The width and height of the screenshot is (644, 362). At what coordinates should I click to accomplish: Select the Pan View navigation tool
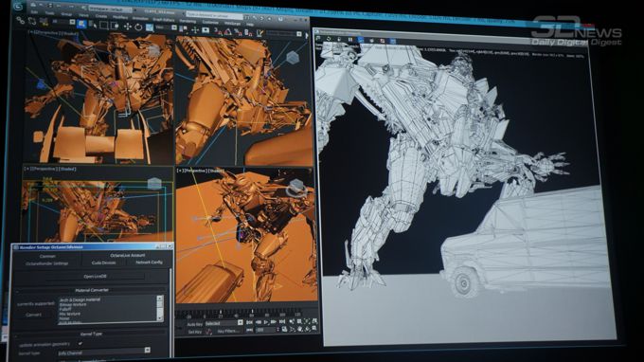tap(300, 329)
